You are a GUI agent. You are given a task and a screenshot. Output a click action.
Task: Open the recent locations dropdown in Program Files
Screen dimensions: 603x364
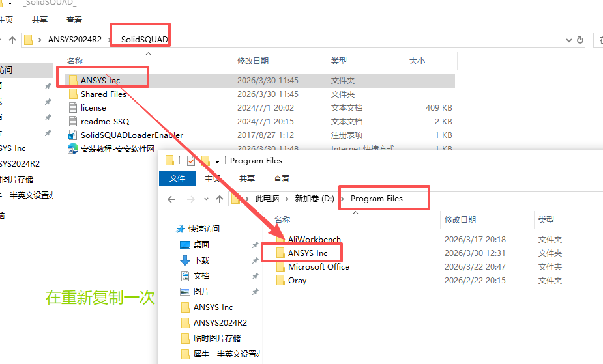tap(206, 199)
